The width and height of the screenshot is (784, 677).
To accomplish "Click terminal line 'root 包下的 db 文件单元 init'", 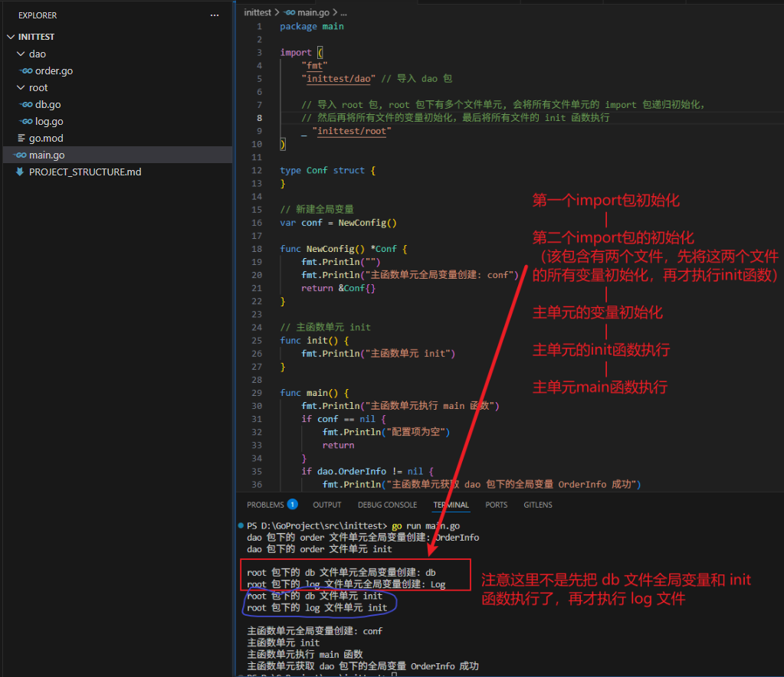I will (x=314, y=596).
